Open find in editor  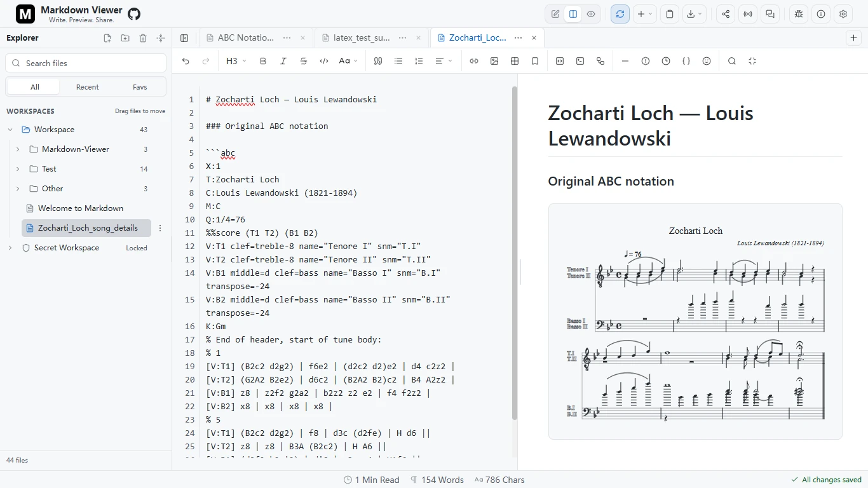pyautogui.click(x=732, y=61)
